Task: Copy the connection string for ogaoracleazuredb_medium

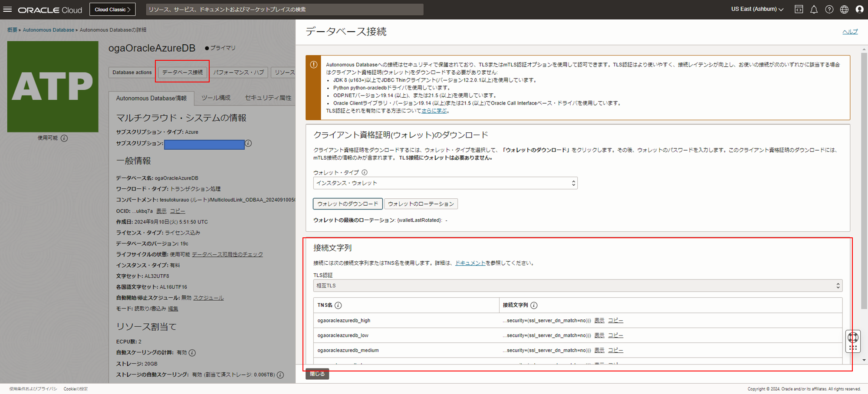Action: tap(615, 350)
